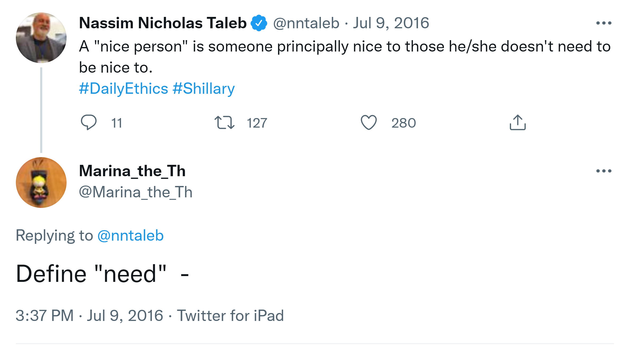Open Marina_the_Th's profile avatar

coord(41,183)
